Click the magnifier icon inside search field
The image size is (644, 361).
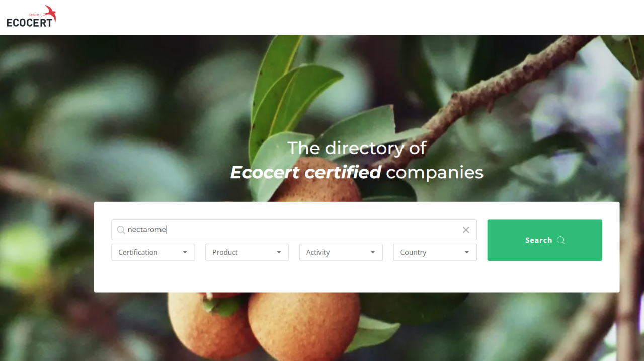pos(121,230)
